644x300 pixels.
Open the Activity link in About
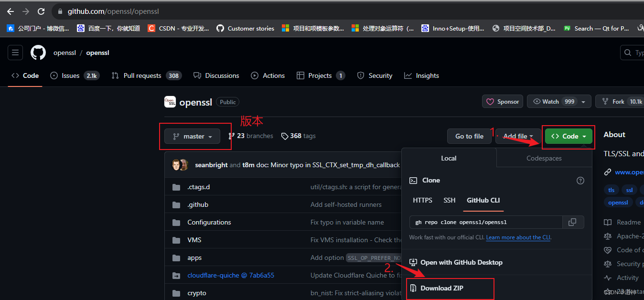point(622,278)
